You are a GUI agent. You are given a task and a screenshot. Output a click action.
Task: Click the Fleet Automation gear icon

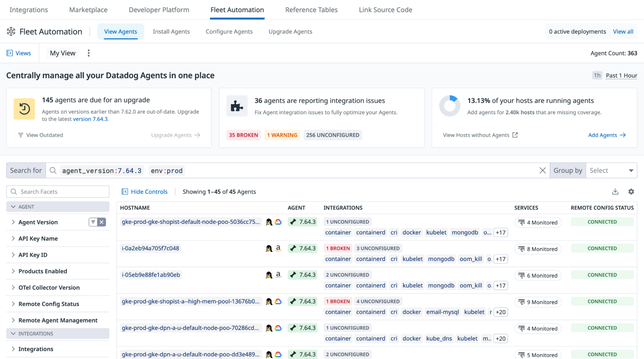(x=11, y=31)
